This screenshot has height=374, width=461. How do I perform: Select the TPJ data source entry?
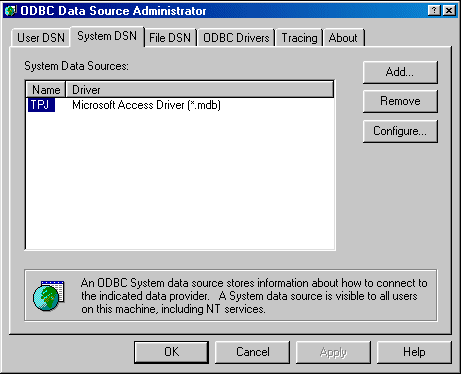pos(41,105)
